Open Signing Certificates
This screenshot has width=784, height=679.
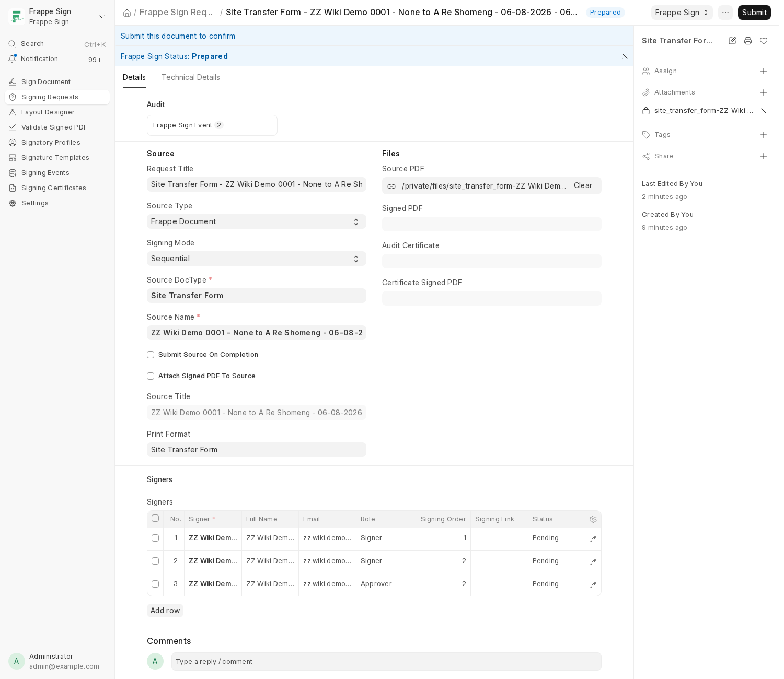[x=57, y=188]
